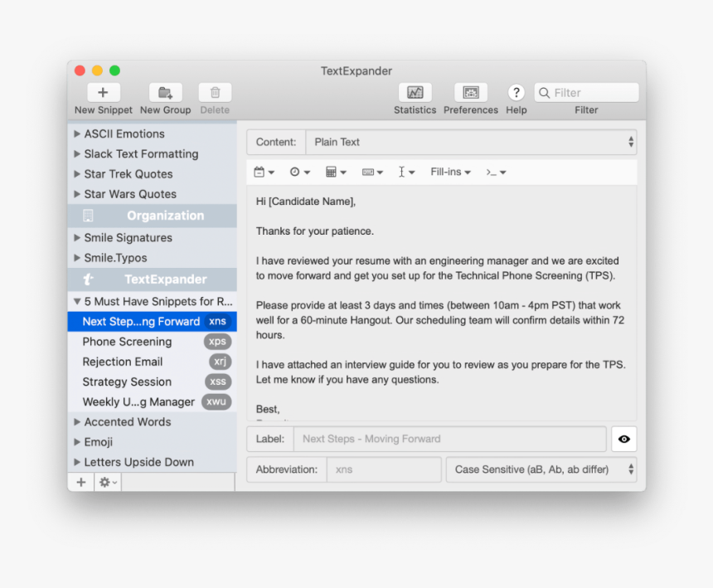This screenshot has width=713, height=588.
Task: Click the Help question mark icon
Action: 517,93
